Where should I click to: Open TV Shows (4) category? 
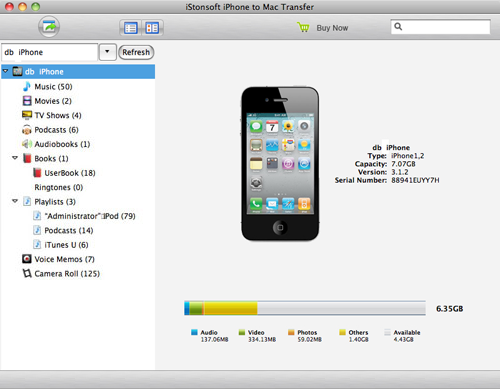pyautogui.click(x=58, y=115)
